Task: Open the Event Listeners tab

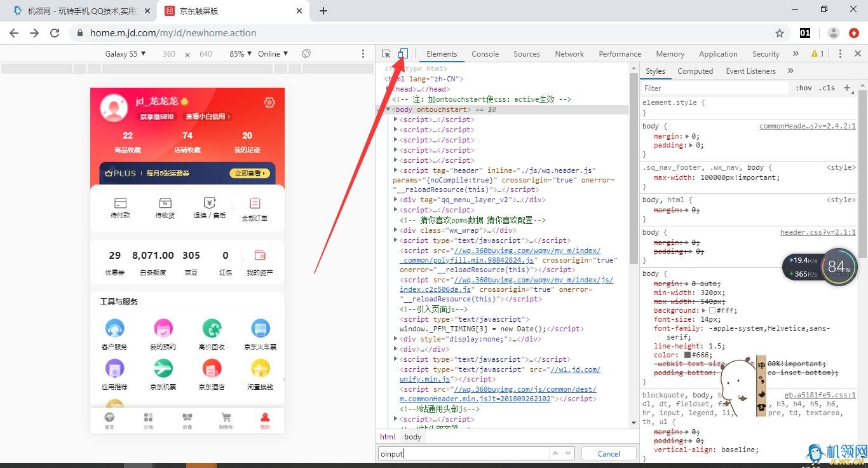Action: [x=750, y=71]
